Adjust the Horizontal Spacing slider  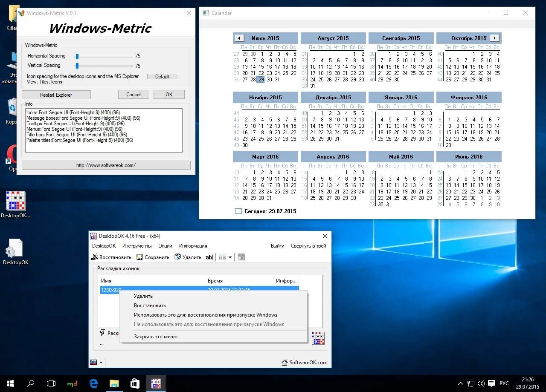point(77,56)
